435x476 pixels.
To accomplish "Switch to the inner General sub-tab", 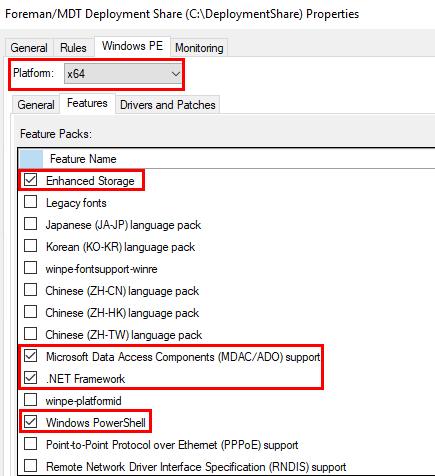I will tap(36, 105).
